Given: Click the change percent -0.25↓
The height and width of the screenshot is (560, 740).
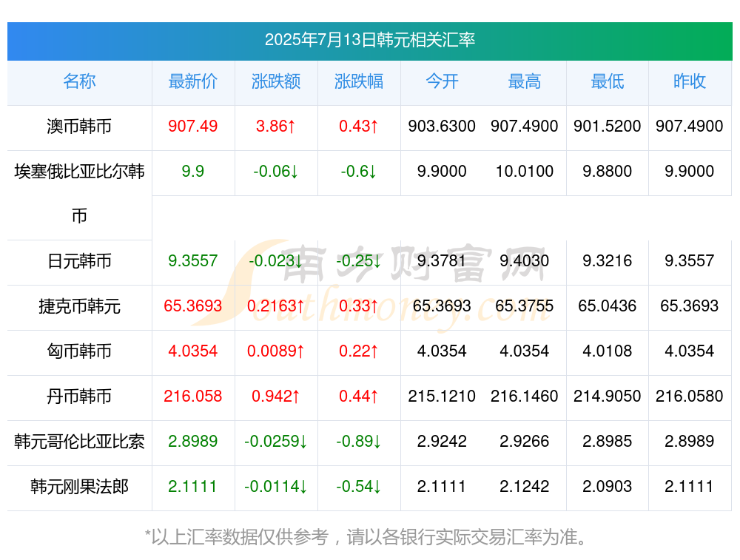Looking at the screenshot, I should [359, 261].
